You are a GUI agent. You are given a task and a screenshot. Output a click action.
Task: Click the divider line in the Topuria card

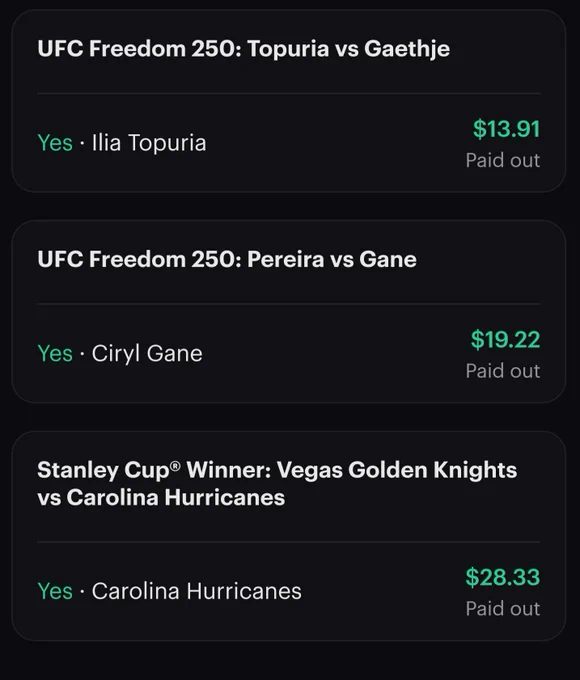coord(288,93)
